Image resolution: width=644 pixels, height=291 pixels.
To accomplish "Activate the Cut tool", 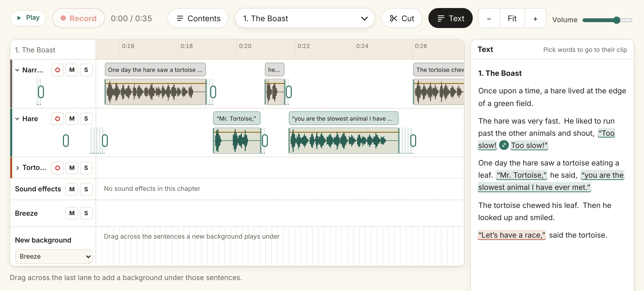I will (x=402, y=18).
